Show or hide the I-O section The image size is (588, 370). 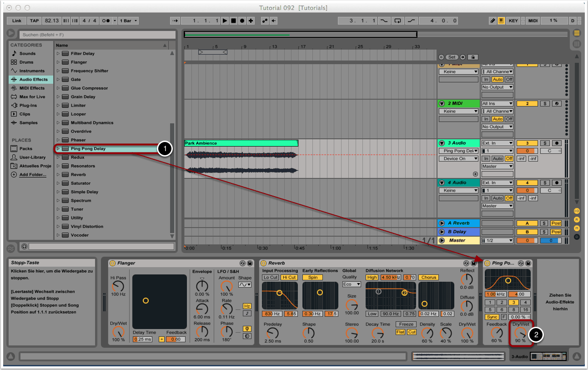click(x=577, y=211)
